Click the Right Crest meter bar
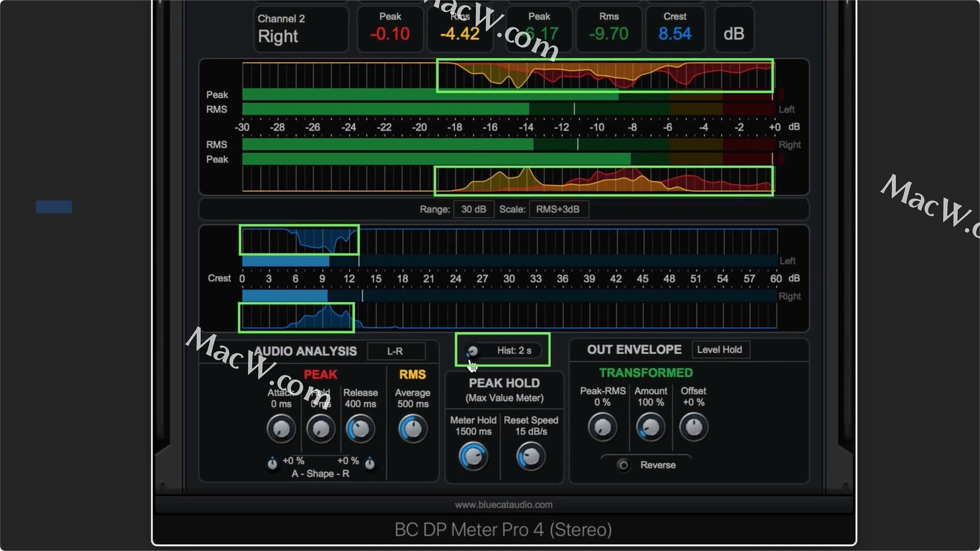 coord(509,296)
